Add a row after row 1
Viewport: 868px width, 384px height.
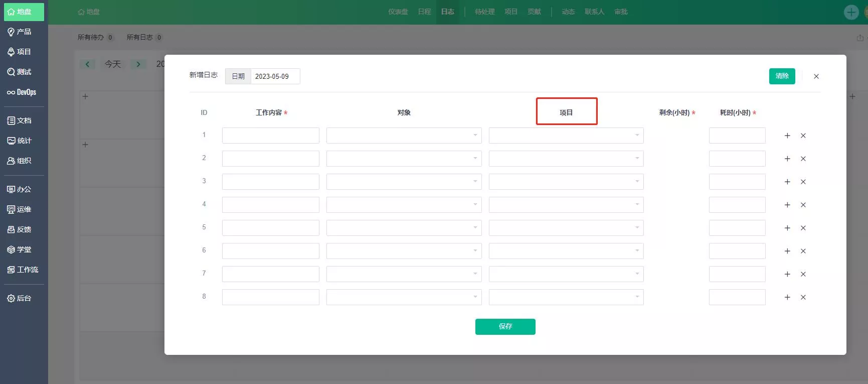tap(787, 136)
